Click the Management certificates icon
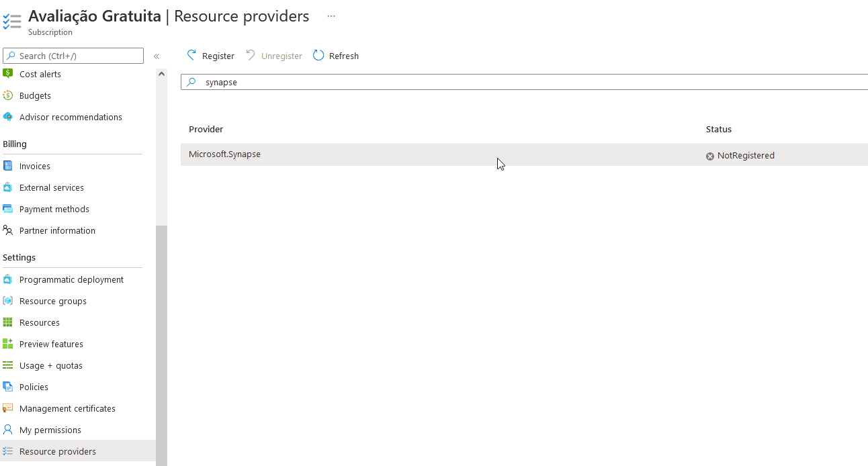The height and width of the screenshot is (466, 868). [8, 408]
